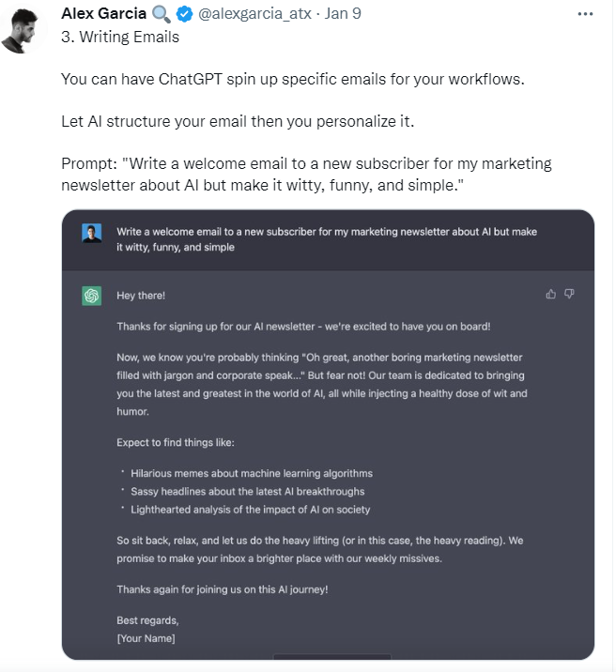Click the thumbs down icon on ChatGPT's reply
This screenshot has width=616, height=672.
tap(569, 294)
